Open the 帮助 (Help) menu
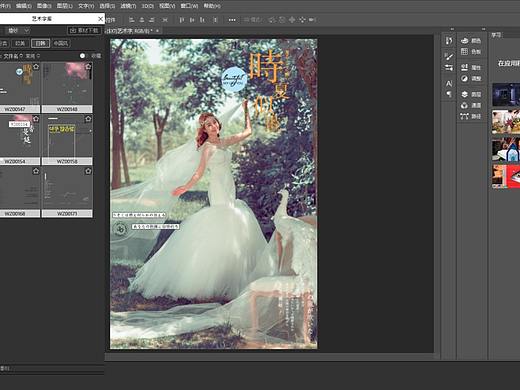520x390 pixels. 212,6
